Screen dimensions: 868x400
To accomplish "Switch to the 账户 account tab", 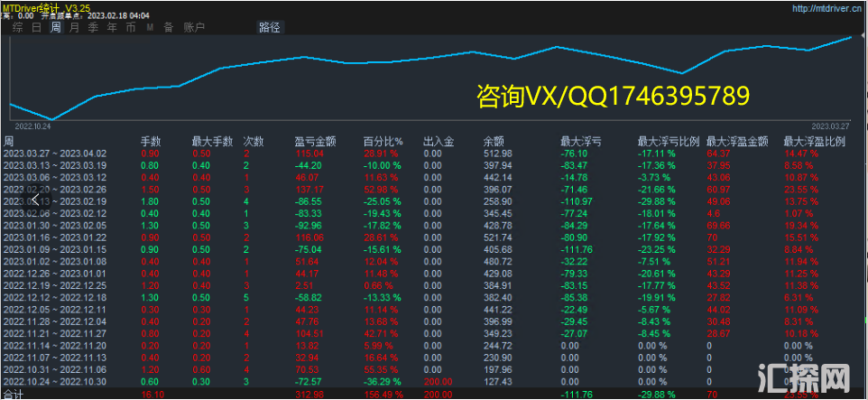I will coord(194,27).
